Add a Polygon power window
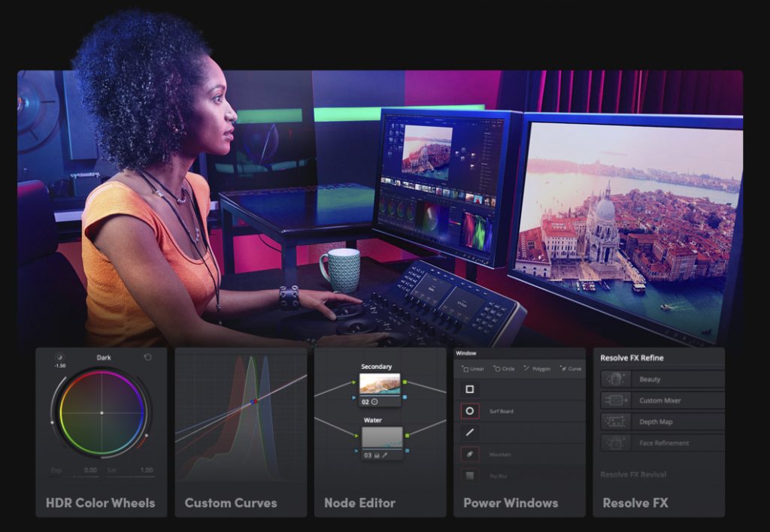770x532 pixels. [x=537, y=369]
